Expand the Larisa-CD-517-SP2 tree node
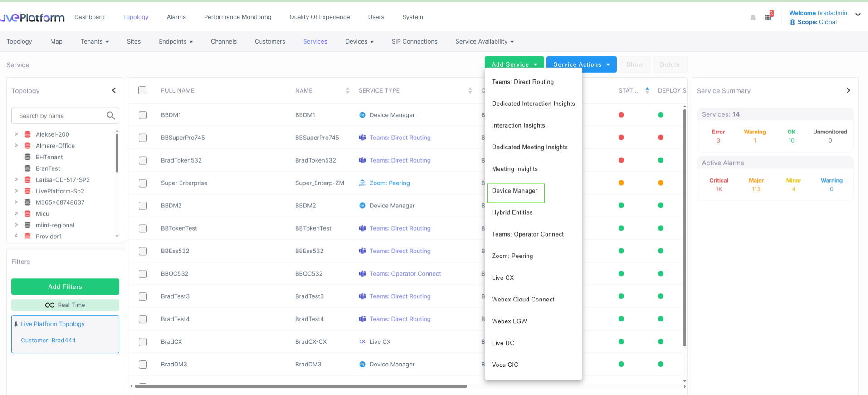This screenshot has height=395, width=868. tap(16, 180)
